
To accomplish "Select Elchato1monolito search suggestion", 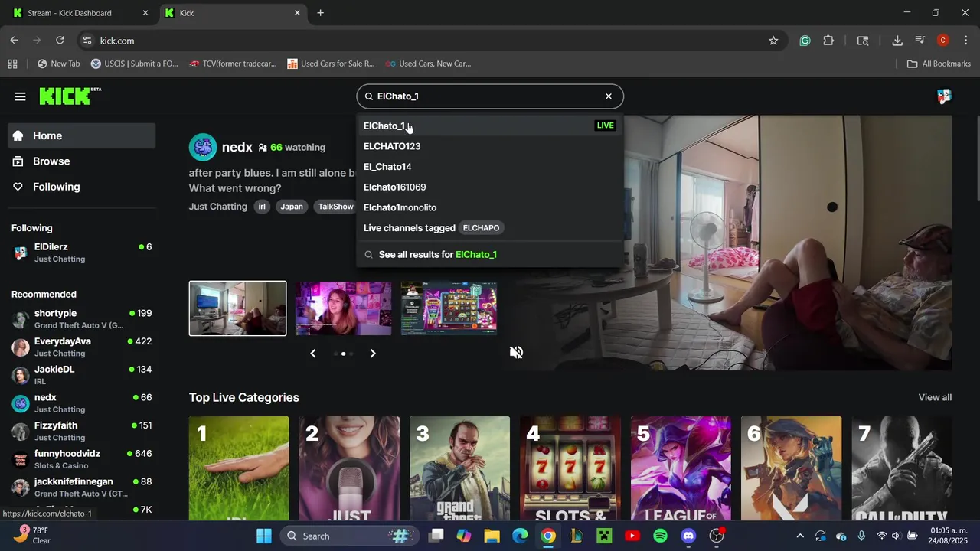I will point(490,207).
